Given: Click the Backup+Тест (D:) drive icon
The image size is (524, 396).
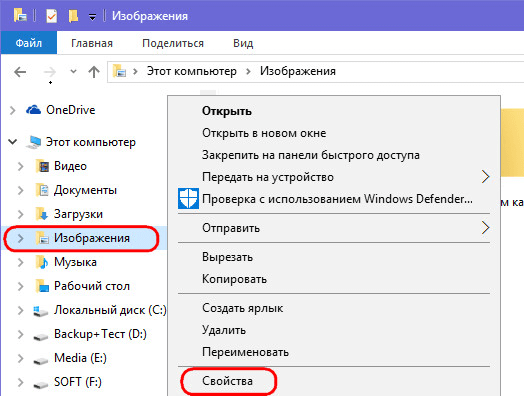Looking at the screenshot, I should pyautogui.click(x=41, y=336).
